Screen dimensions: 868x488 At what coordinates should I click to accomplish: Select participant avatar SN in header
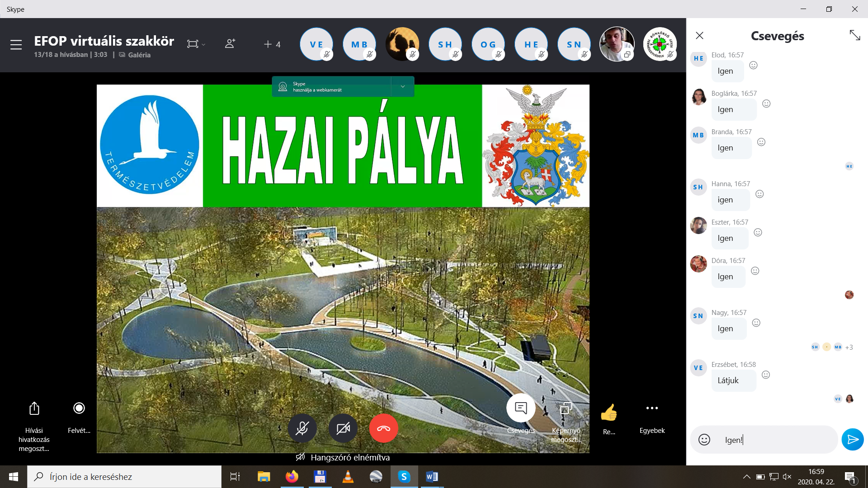click(x=574, y=44)
